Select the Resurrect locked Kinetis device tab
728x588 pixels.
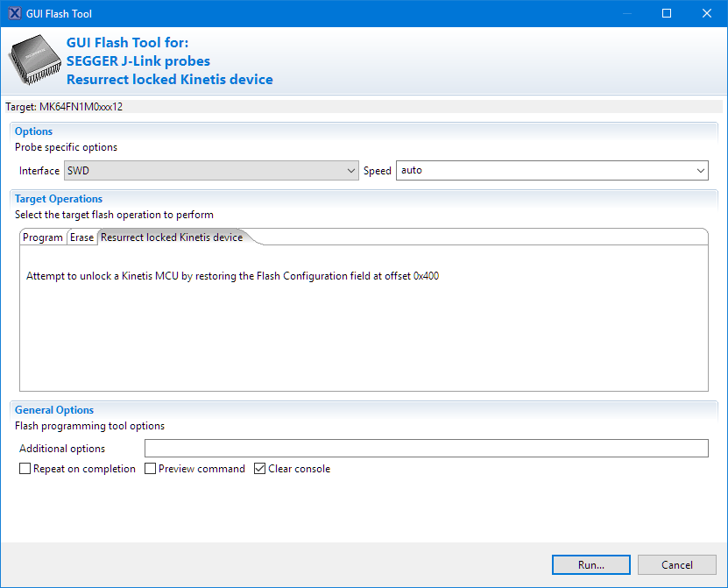pyautogui.click(x=172, y=237)
